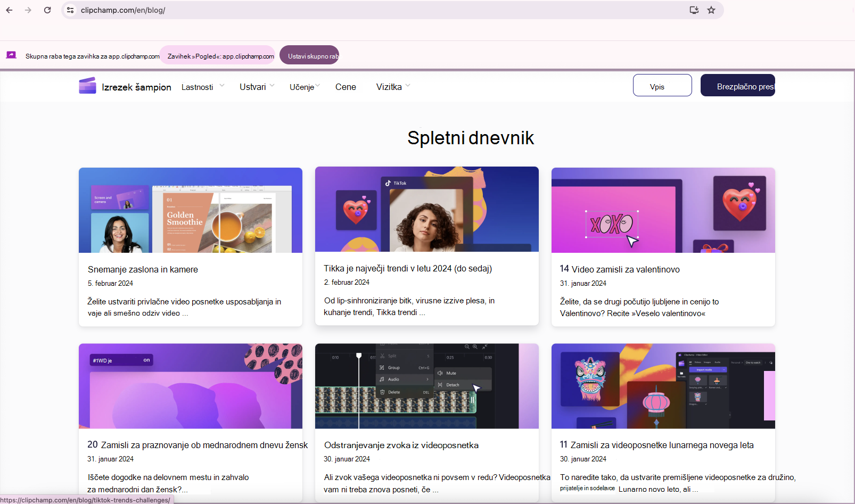This screenshot has width=855, height=504.
Task: Open the Ustvari menu item
Action: point(252,87)
